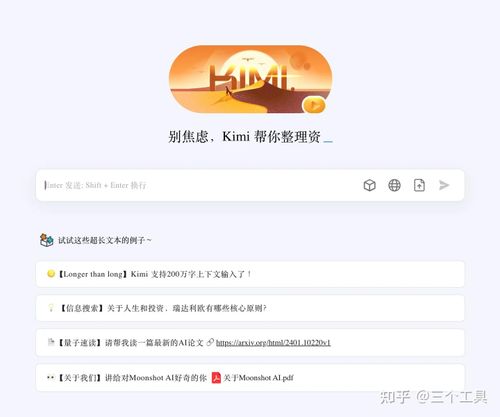This screenshot has height=417, width=500.
Task: Toggle the globe web search icon
Action: (394, 185)
